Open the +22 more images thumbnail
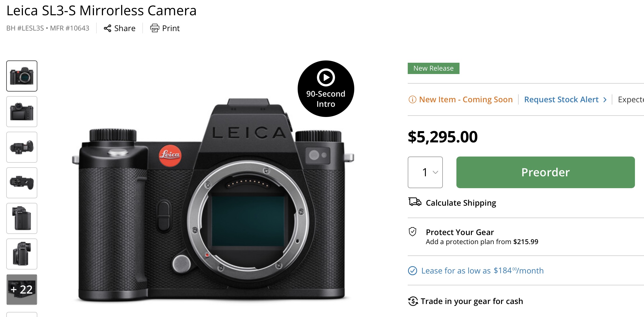The image size is (644, 317). click(22, 290)
